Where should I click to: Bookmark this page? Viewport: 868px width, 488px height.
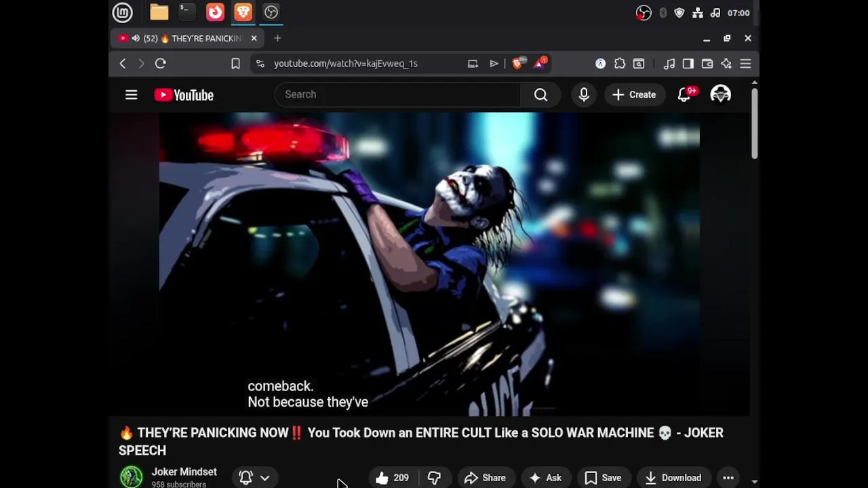click(235, 64)
